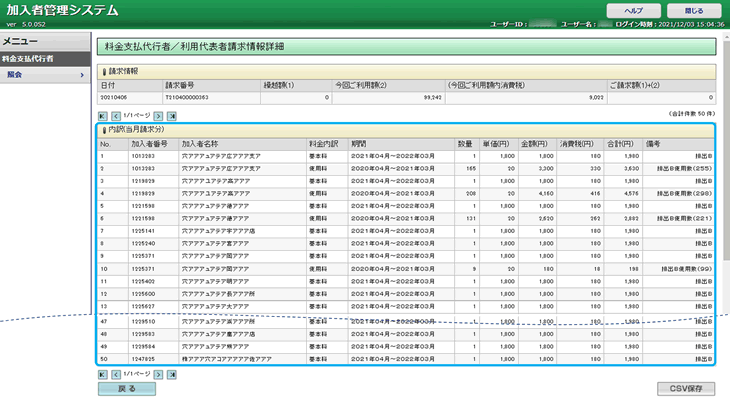Viewport: 730px width, 401px height.
Task: Save the list with CSV保存 button
Action: coord(686,389)
